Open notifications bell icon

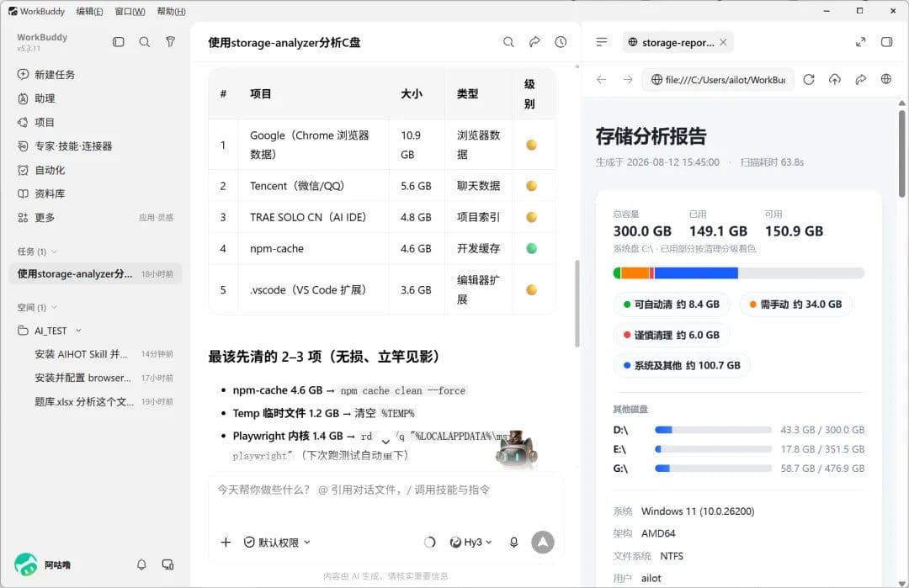click(141, 564)
